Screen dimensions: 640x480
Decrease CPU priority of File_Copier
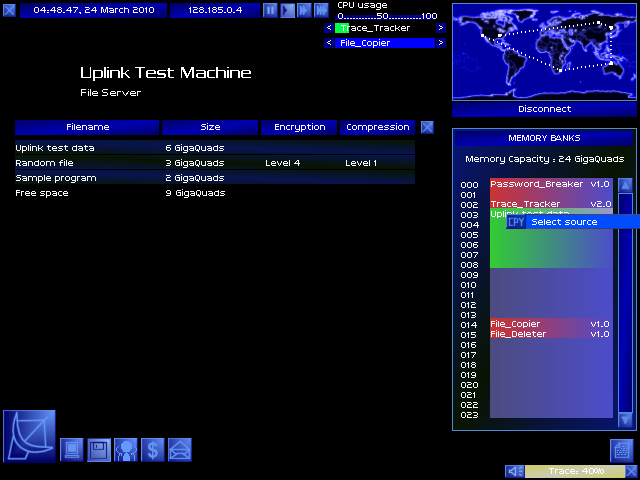(x=329, y=43)
